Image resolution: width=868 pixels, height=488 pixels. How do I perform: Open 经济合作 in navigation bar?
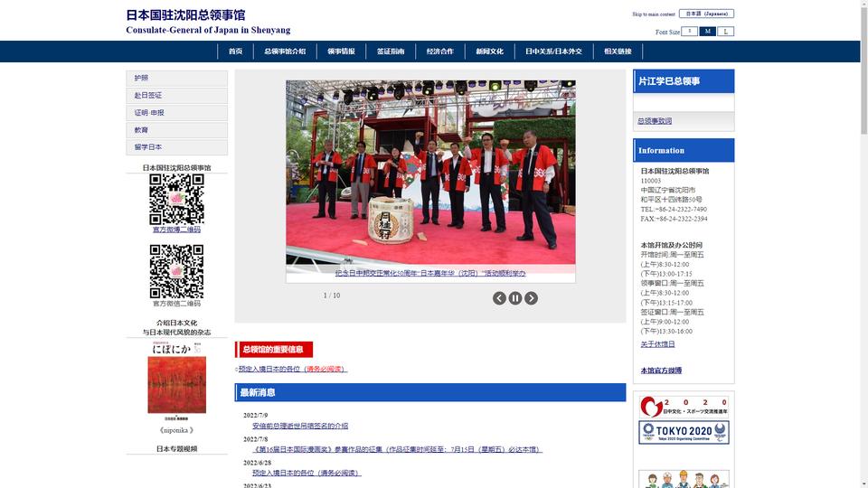tap(440, 52)
